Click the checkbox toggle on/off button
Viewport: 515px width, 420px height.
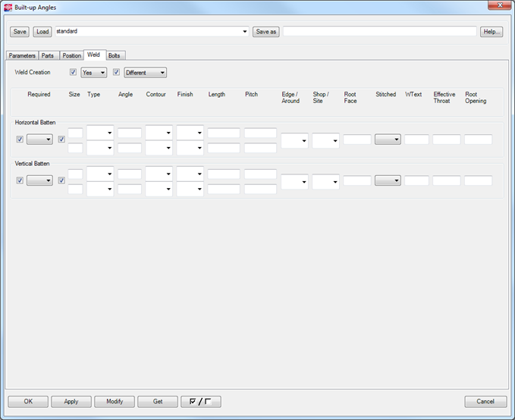(200, 402)
